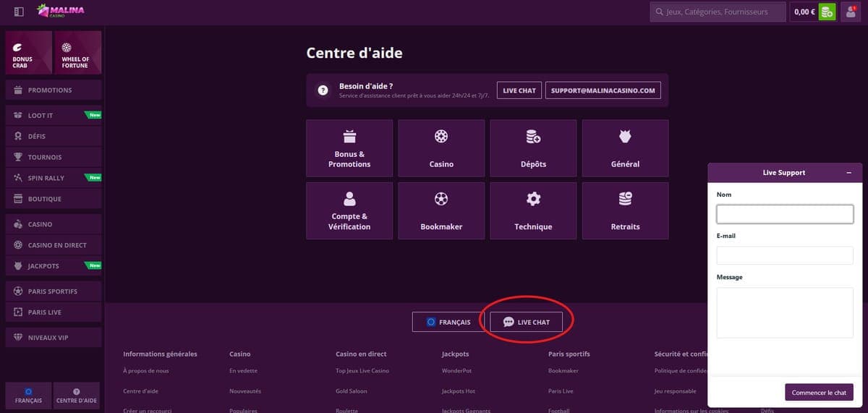This screenshot has width=868, height=413.
Task: Click the games search field
Action: pyautogui.click(x=718, y=12)
